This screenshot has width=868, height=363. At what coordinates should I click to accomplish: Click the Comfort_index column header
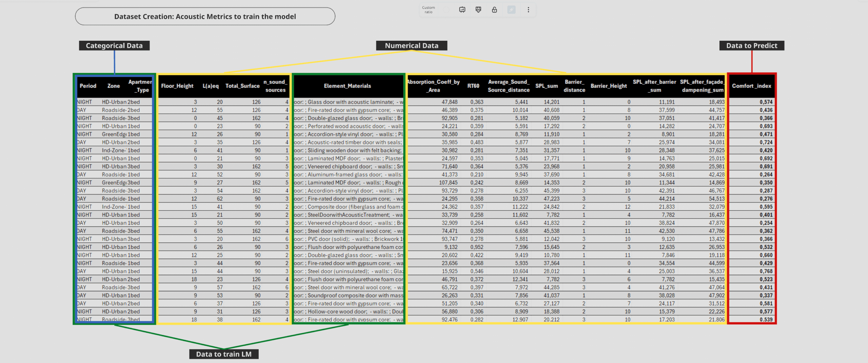point(752,86)
